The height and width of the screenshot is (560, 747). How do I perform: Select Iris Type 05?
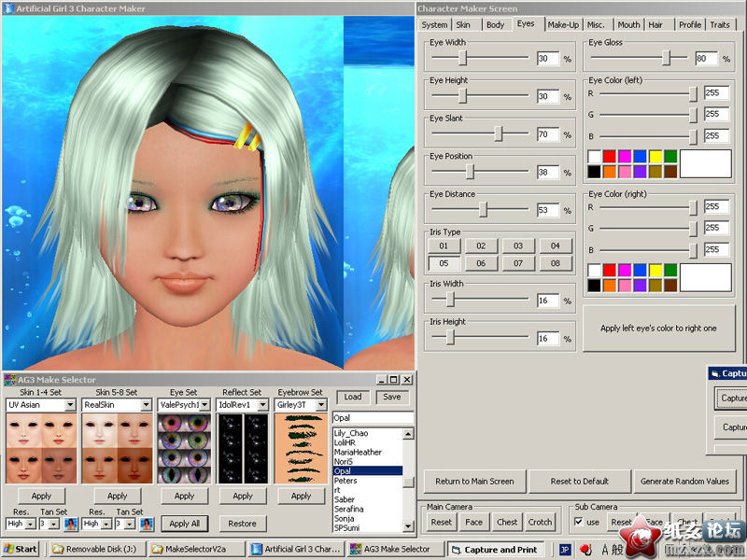[x=444, y=263]
